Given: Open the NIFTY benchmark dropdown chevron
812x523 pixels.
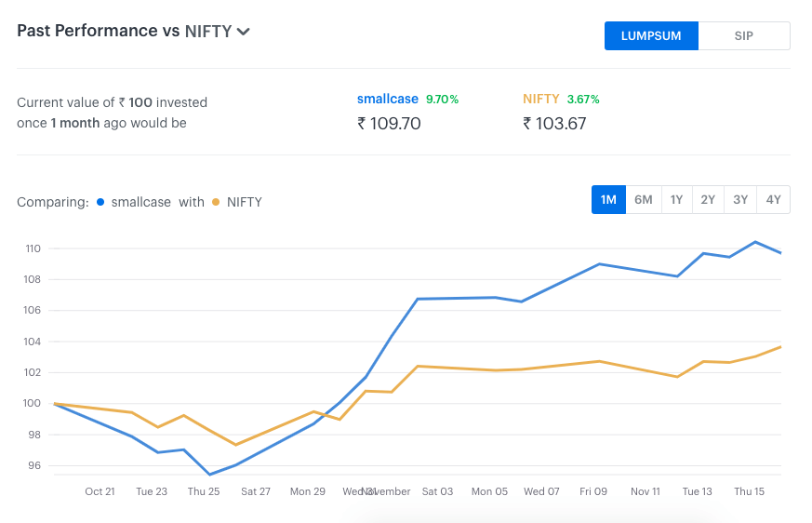Looking at the screenshot, I should pyautogui.click(x=244, y=32).
